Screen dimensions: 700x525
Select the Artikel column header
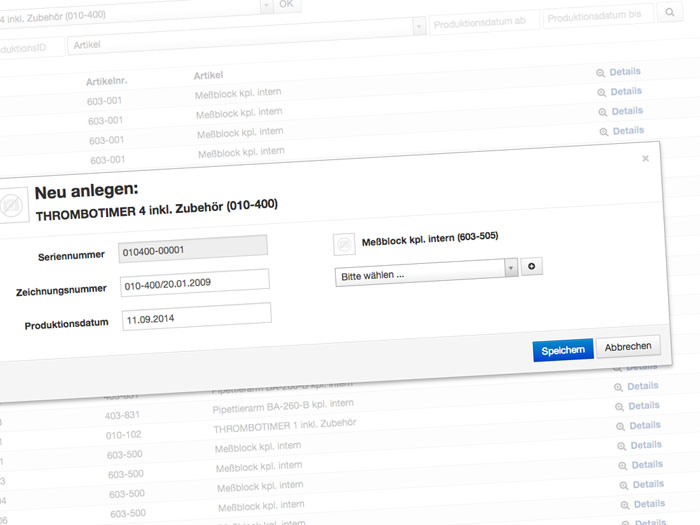point(208,75)
